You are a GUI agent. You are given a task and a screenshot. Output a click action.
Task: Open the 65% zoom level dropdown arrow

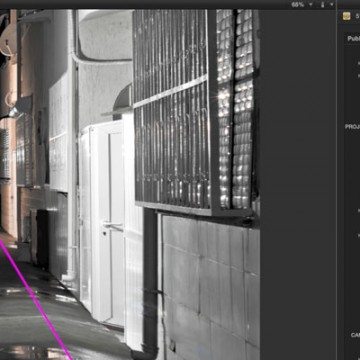pyautogui.click(x=311, y=5)
